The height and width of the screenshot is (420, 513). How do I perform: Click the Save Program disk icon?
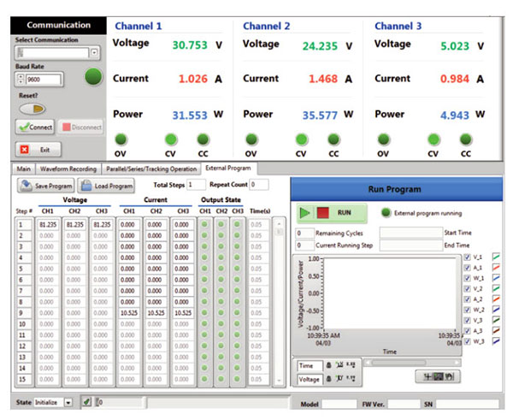[x=26, y=186]
